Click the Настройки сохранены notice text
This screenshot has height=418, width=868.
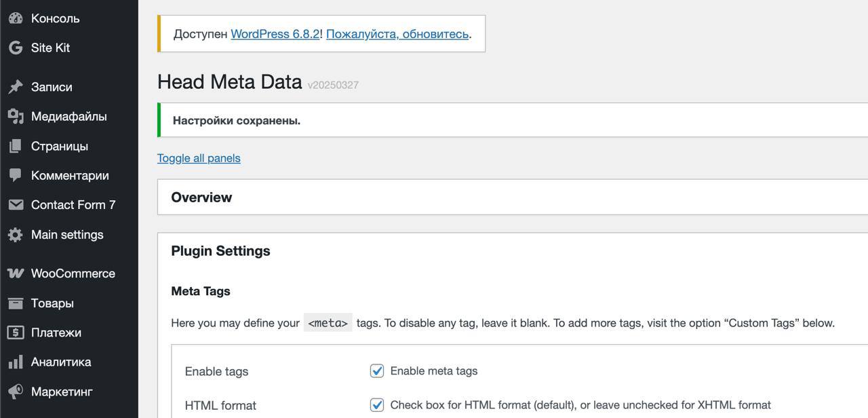[x=237, y=121]
